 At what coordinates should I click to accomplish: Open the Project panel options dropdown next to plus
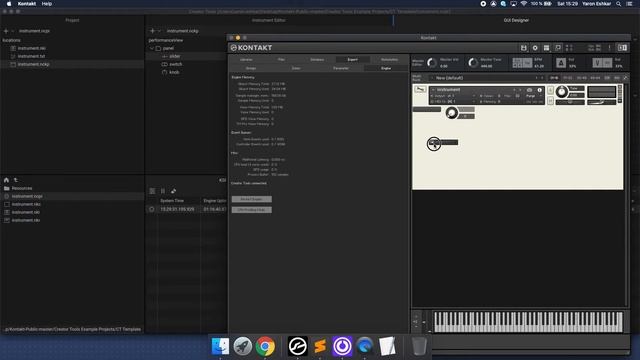point(13,31)
